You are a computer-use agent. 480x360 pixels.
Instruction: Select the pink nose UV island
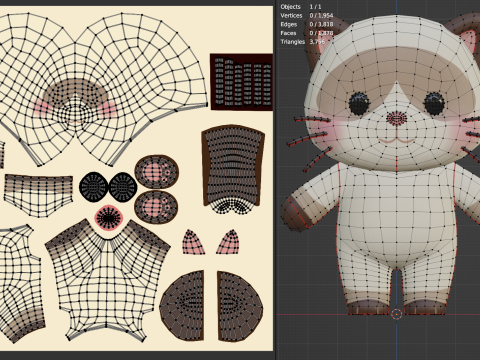pyautogui.click(x=109, y=218)
